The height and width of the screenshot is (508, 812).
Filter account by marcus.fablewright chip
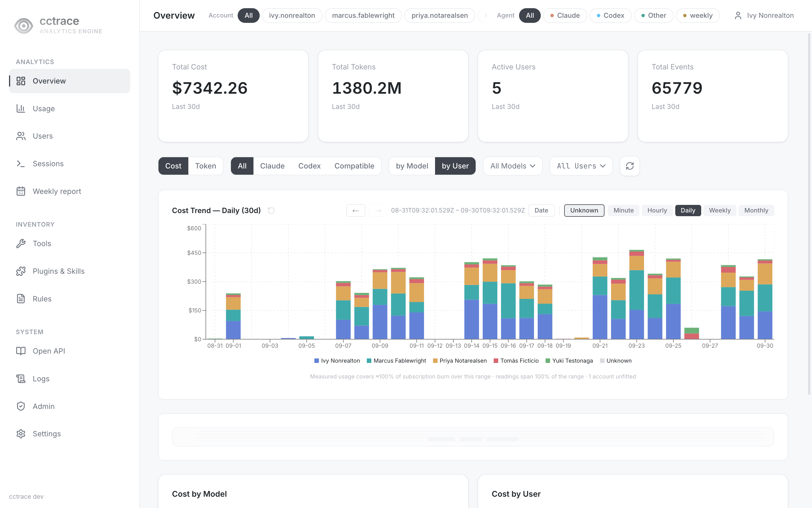click(363, 16)
